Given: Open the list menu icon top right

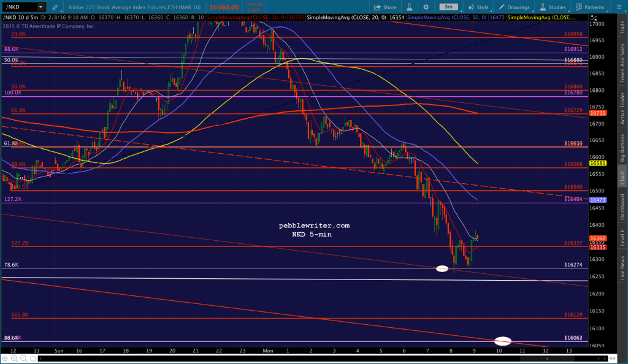Looking at the screenshot, I should [618, 7].
